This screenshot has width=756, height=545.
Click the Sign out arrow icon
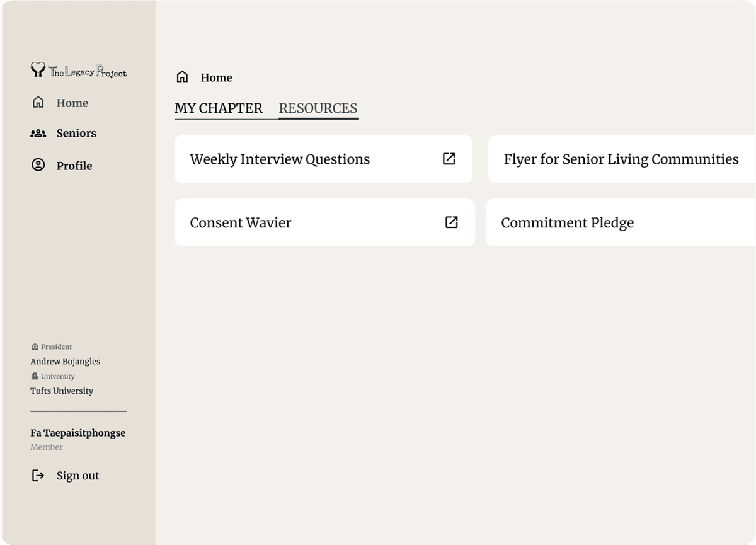pos(38,476)
